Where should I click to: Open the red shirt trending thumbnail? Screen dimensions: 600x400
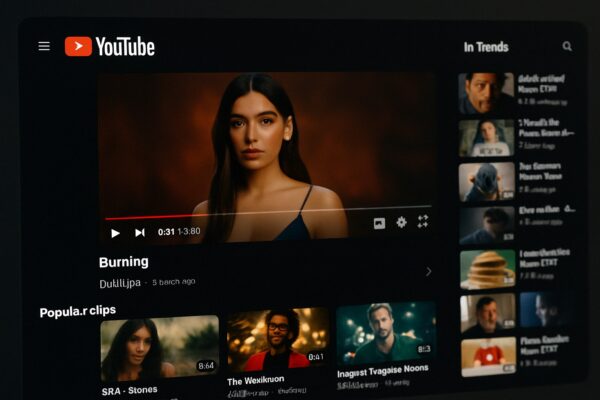[488, 357]
